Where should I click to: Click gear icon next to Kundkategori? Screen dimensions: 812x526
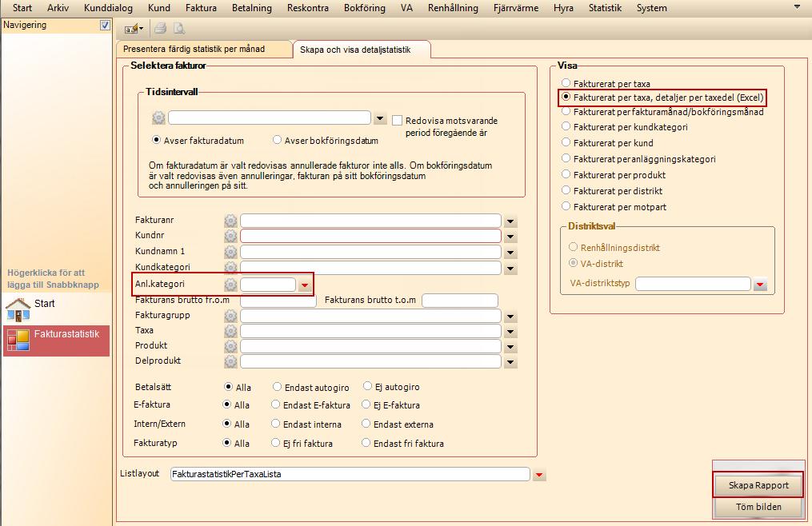click(x=230, y=268)
